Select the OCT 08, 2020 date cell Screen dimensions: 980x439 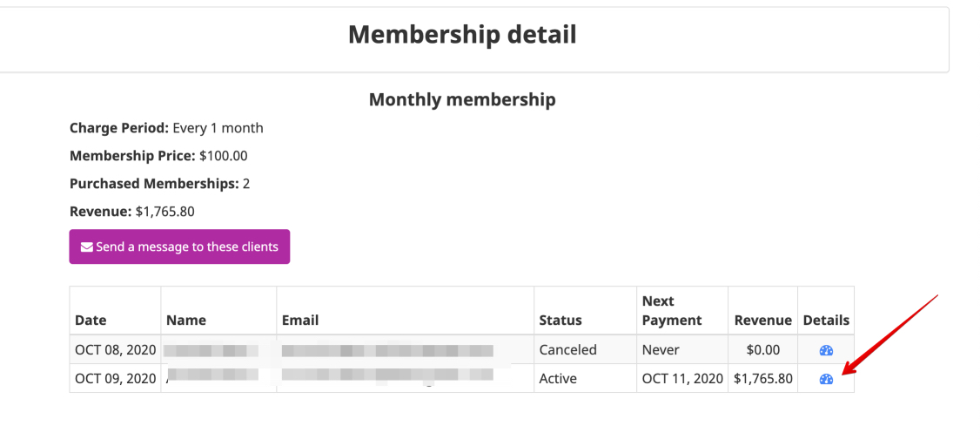coord(116,349)
